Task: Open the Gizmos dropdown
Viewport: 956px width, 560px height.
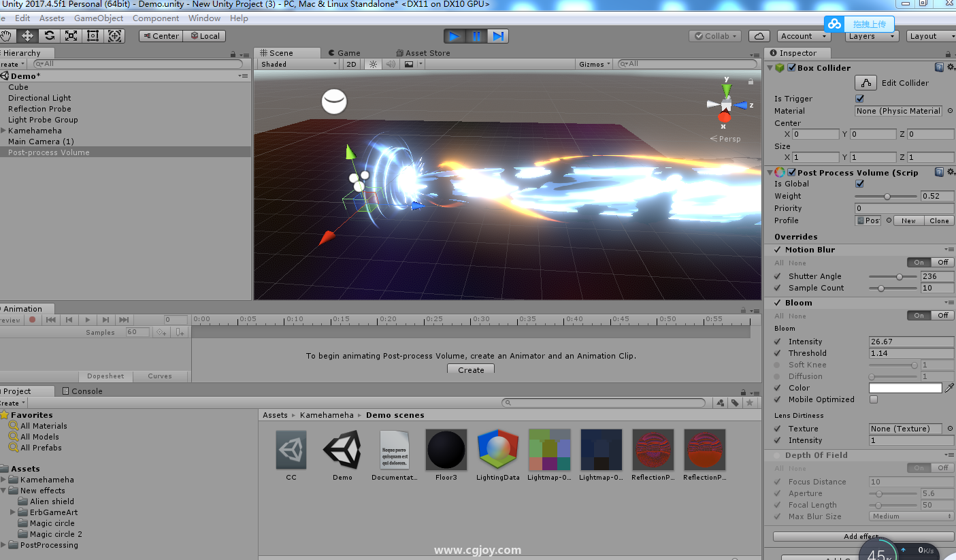Action: point(595,64)
